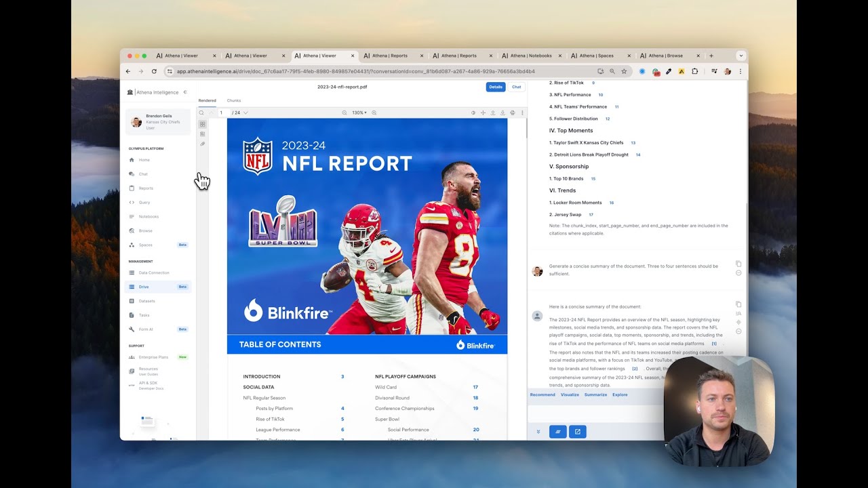Image resolution: width=868 pixels, height=488 pixels.
Task: Click the PDF open file upload icon
Action: click(493, 113)
